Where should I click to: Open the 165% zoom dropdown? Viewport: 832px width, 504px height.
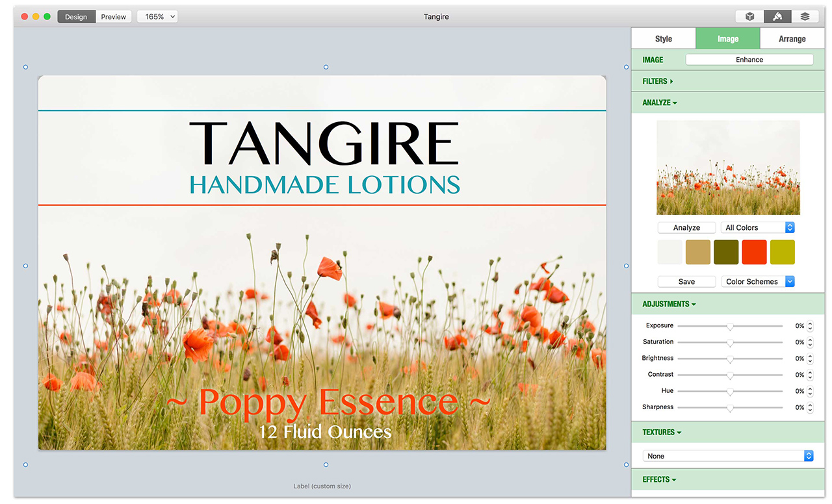tap(157, 17)
